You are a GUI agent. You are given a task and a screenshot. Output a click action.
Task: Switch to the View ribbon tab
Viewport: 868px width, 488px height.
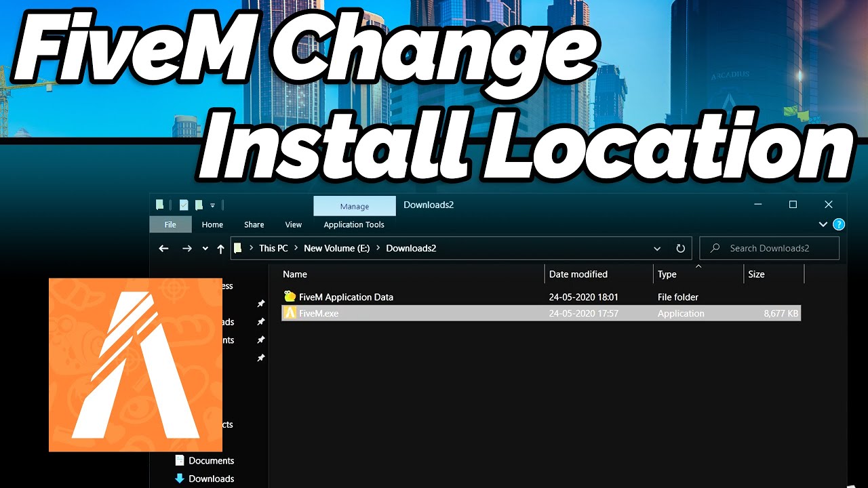[293, 224]
